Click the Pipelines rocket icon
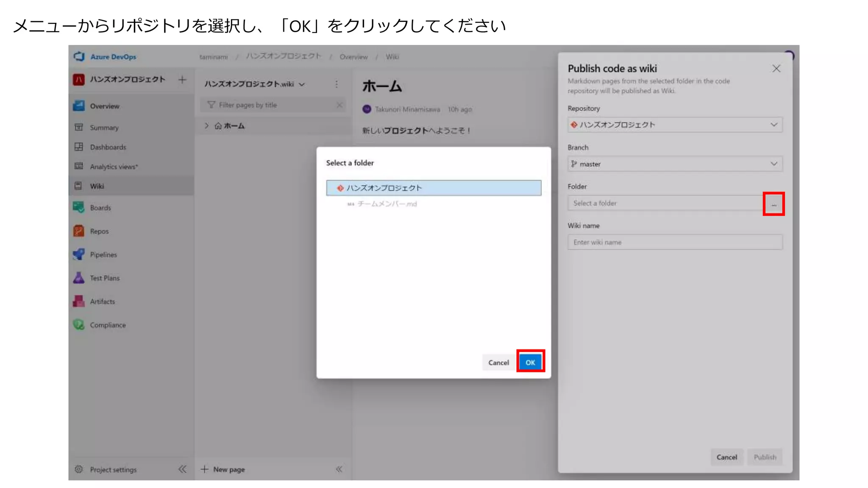The height and width of the screenshot is (488, 868). [x=79, y=254]
